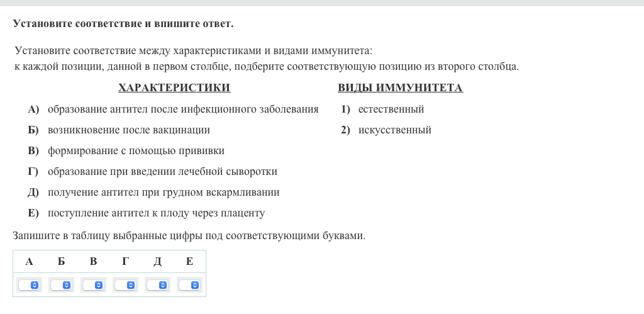
Task: Open the dropdown under column Е
Action: [189, 285]
